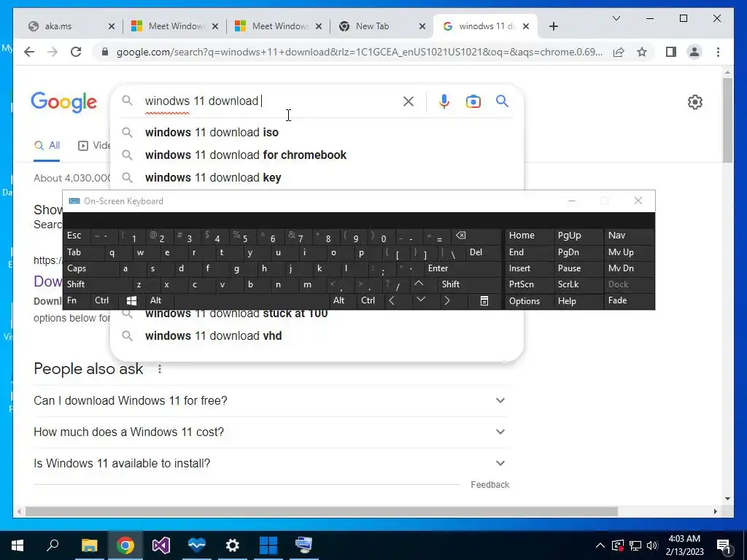Clear the Google search box with X
747x560 pixels.
coord(409,101)
